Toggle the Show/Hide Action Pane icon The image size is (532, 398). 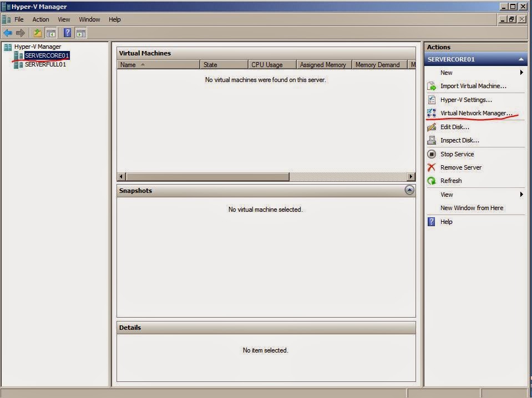[x=81, y=33]
